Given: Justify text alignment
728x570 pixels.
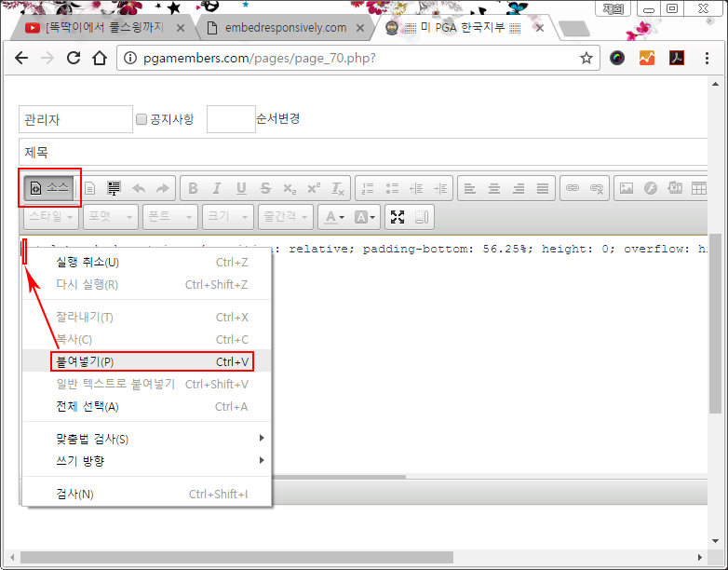Looking at the screenshot, I should point(543,188).
